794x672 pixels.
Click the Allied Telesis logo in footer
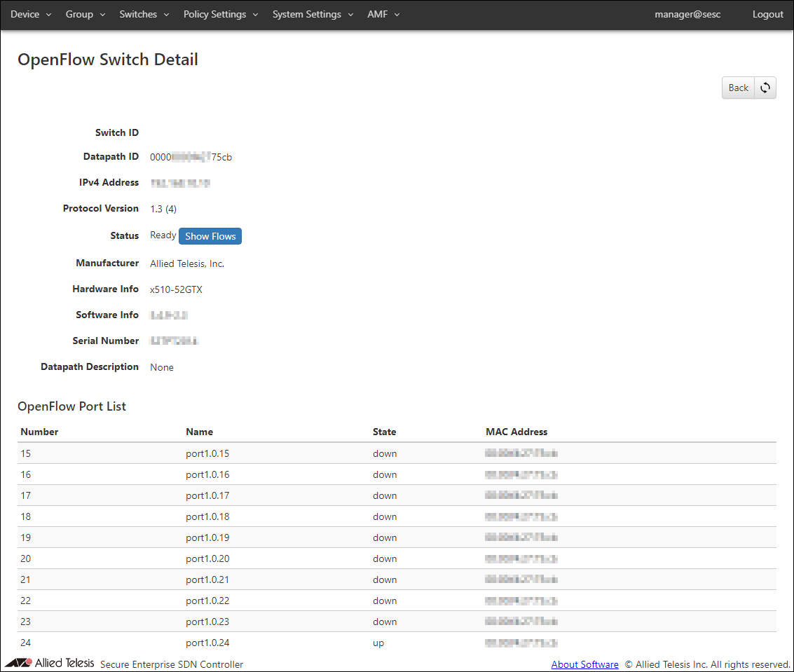pos(49,663)
